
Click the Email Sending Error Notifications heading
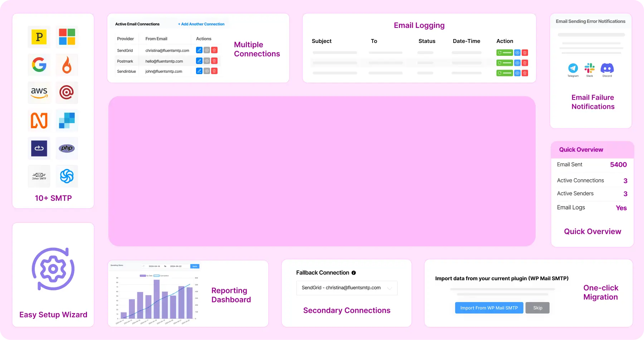click(x=590, y=21)
